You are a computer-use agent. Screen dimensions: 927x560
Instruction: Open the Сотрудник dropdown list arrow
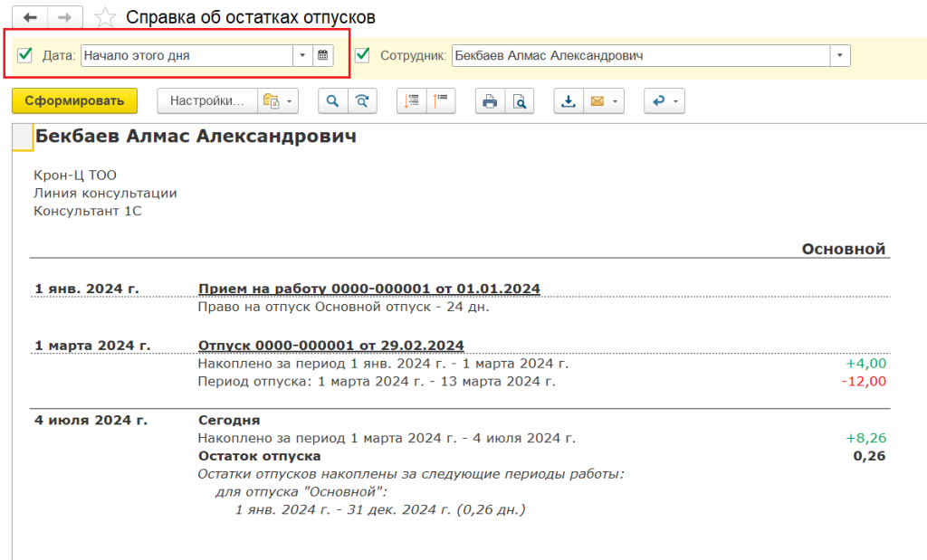(841, 55)
